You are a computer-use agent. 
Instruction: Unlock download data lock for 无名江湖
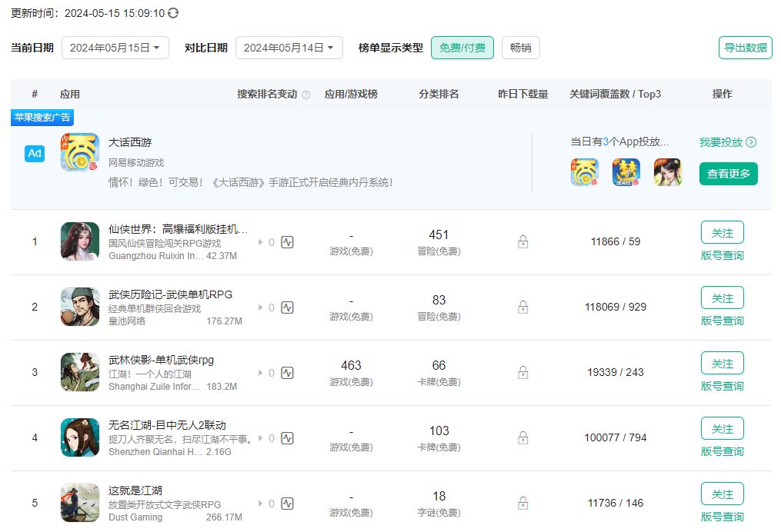523,438
